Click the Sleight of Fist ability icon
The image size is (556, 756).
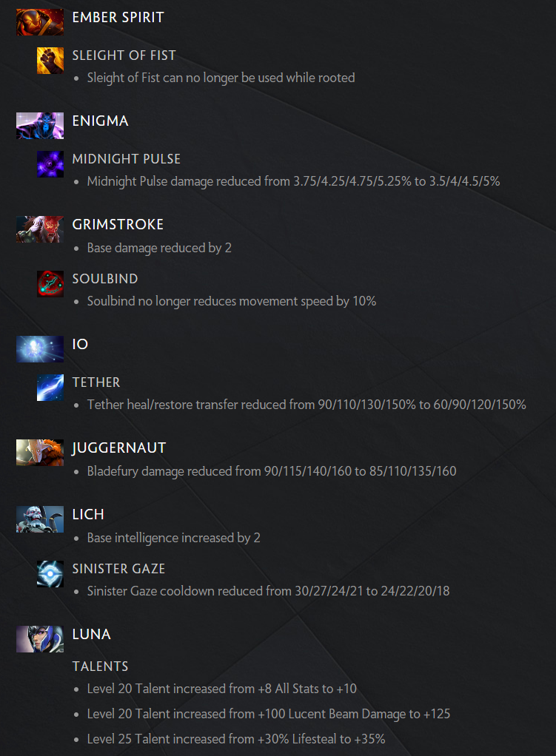point(50,60)
